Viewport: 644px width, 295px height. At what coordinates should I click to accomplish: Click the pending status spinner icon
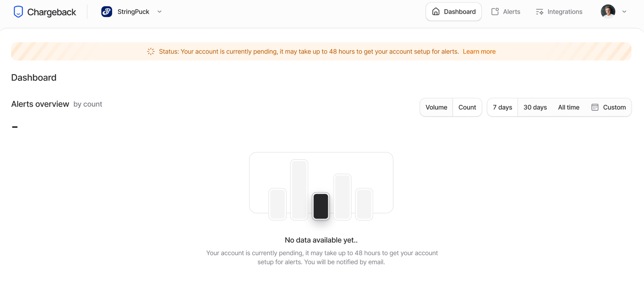151,51
